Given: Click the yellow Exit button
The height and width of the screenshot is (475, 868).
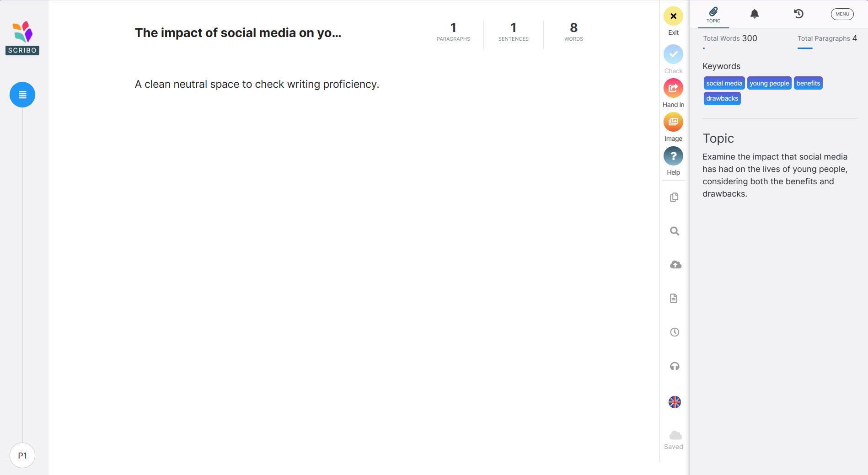Looking at the screenshot, I should [673, 16].
